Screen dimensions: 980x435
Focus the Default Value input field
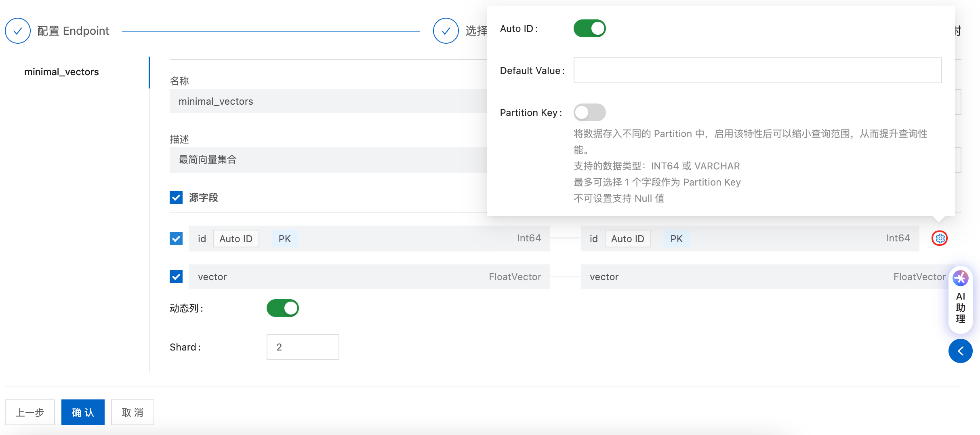click(757, 70)
